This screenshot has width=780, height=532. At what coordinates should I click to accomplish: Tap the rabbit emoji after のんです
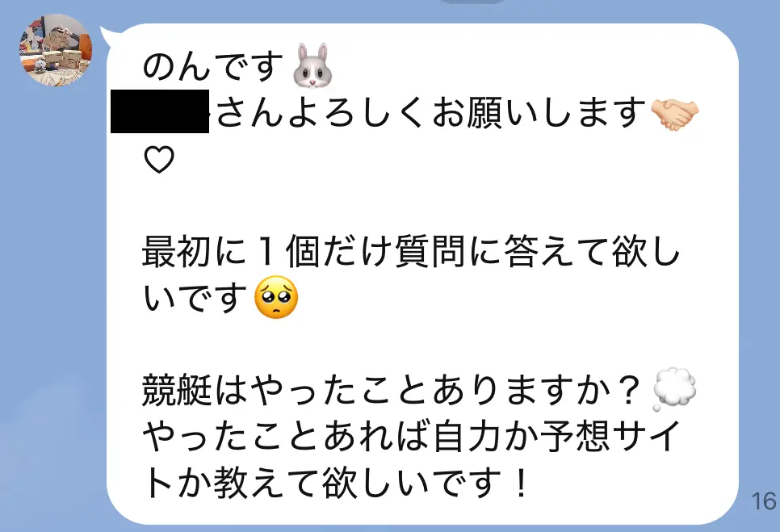(x=312, y=66)
